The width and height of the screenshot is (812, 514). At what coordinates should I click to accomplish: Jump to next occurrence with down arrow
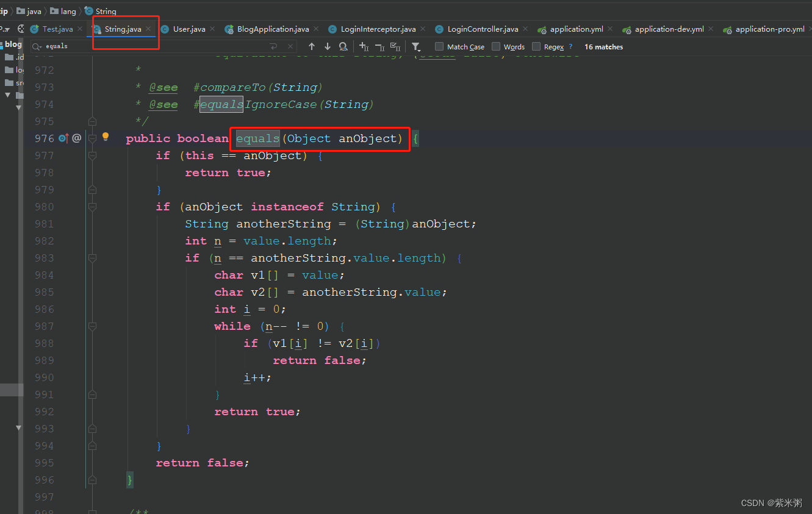point(328,46)
